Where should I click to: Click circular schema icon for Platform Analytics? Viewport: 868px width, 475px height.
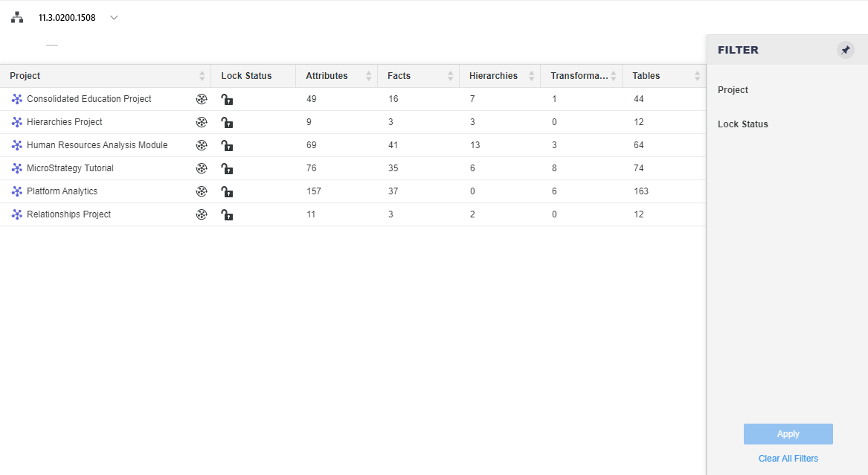click(x=201, y=191)
